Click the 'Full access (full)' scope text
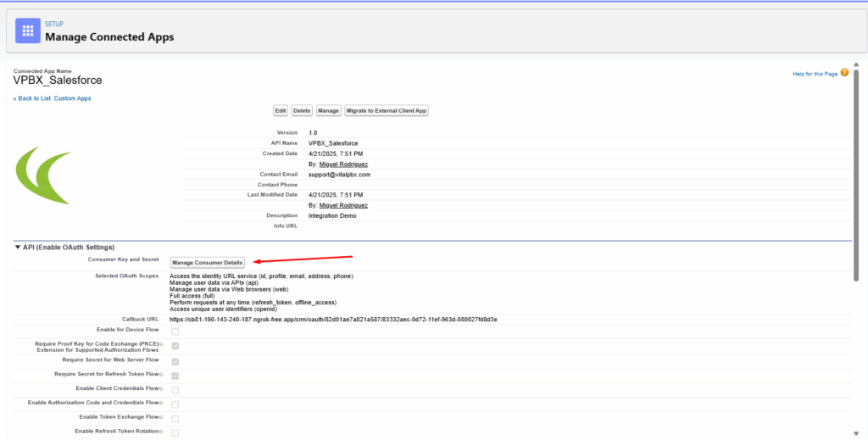The width and height of the screenshot is (868, 440). (192, 296)
